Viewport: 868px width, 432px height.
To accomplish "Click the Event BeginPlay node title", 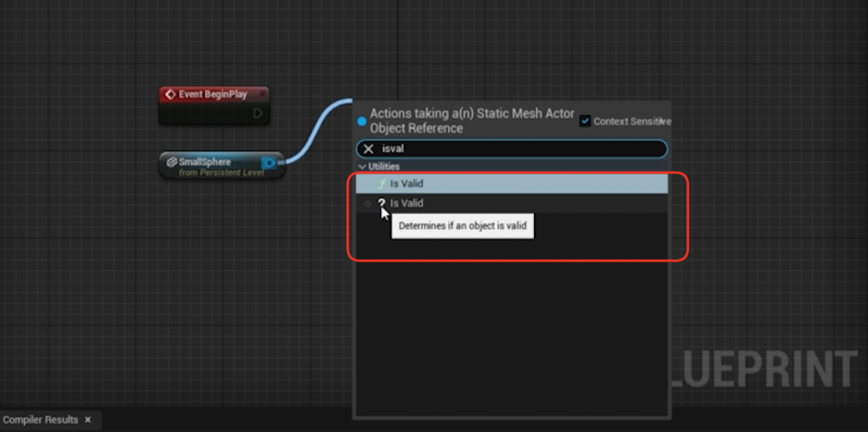I will 212,95.
